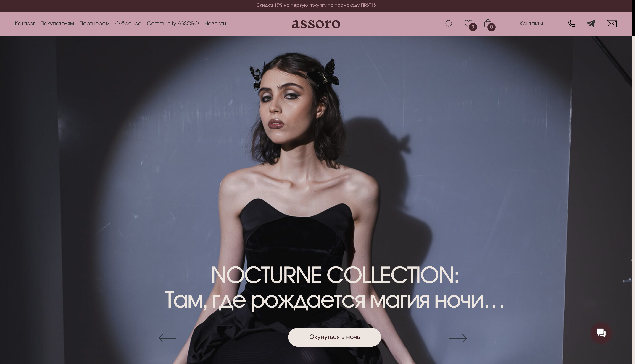Open the chat widget bubble icon
This screenshot has height=364, width=635.
[601, 333]
